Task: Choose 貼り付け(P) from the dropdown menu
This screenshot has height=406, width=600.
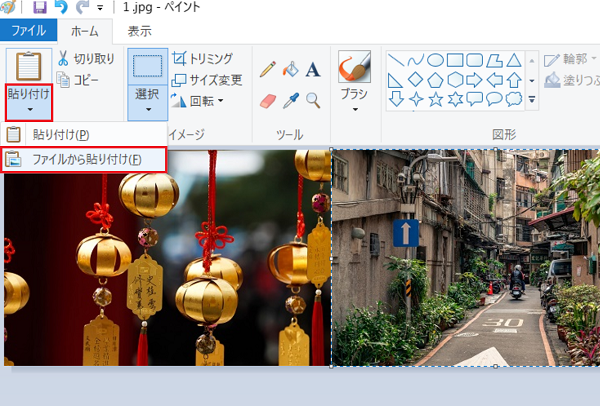Action: coord(83,135)
